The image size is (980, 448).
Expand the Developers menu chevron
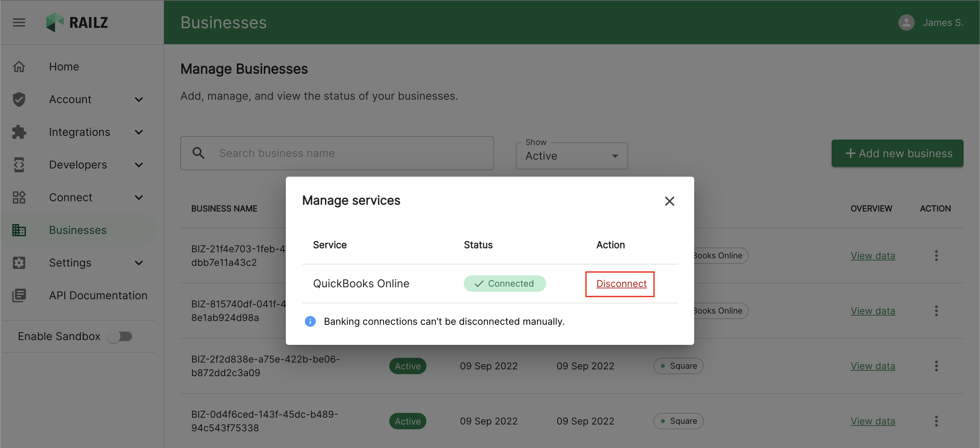(139, 165)
